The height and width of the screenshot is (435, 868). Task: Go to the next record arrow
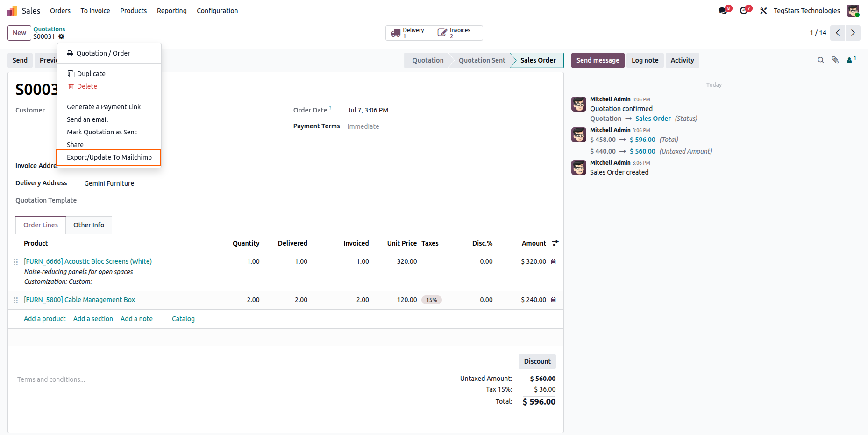(853, 33)
